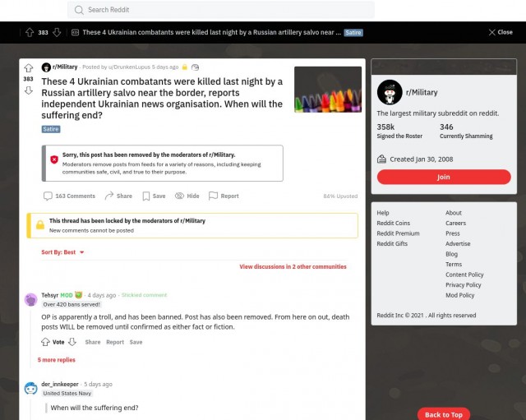Report Tehsyr's comment

tap(115, 342)
